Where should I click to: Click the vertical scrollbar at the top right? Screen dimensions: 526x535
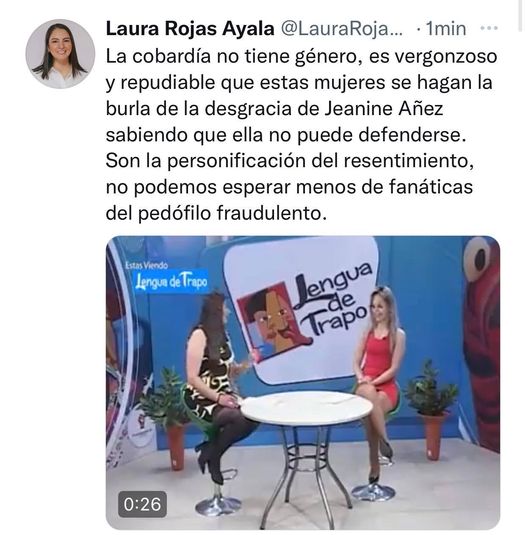520,15
